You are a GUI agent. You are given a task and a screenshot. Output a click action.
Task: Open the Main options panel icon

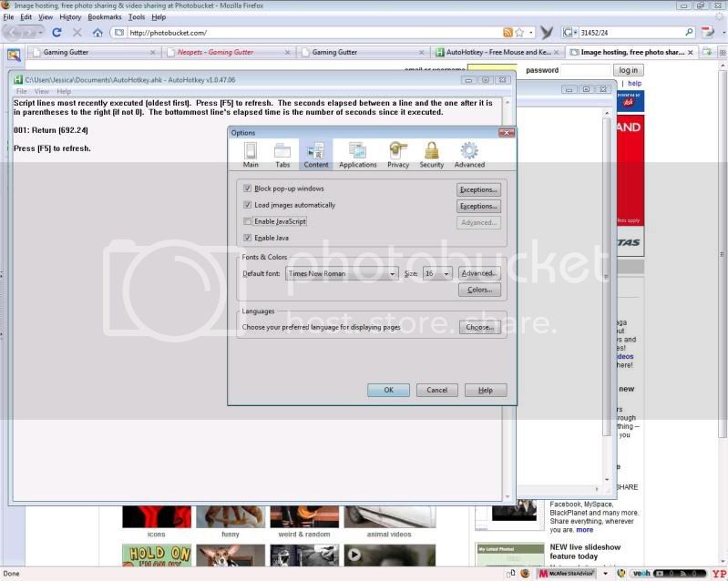[x=251, y=154]
